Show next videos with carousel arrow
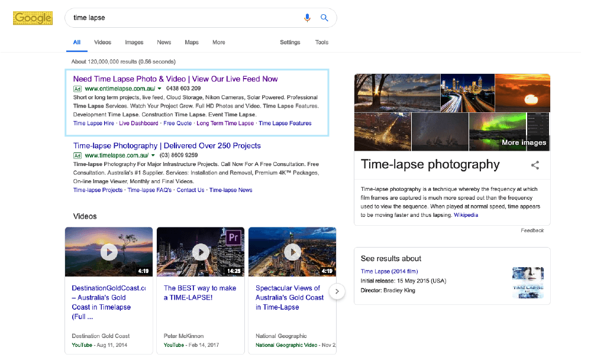Viewport: 594px width, 364px height. click(337, 291)
